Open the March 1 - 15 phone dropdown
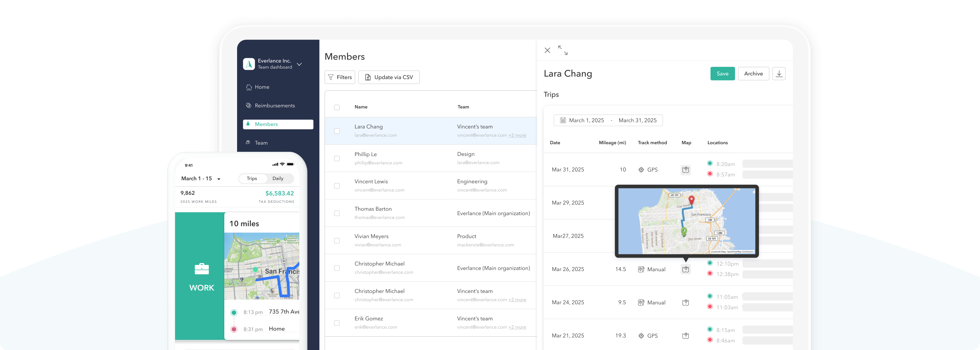The height and width of the screenshot is (350, 980). tap(201, 178)
